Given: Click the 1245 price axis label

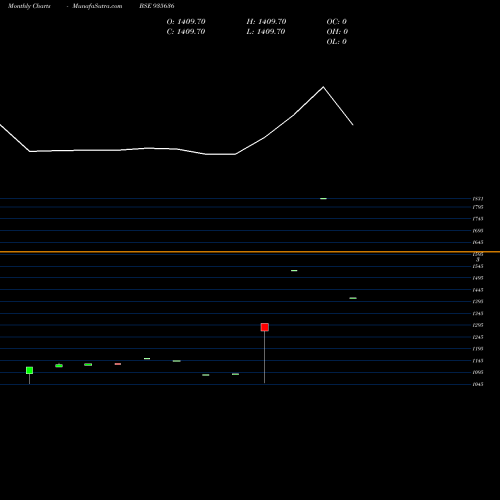Looking at the screenshot, I should pos(478,337).
